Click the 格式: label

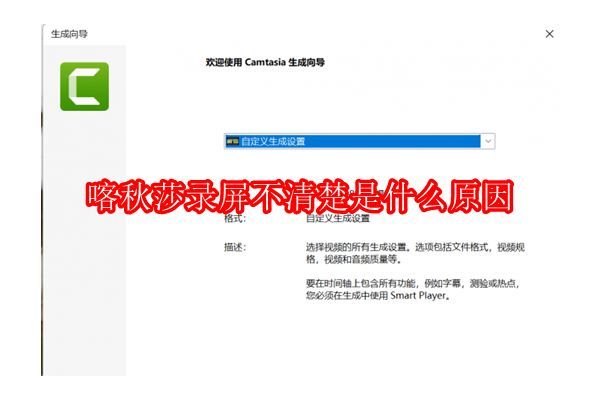(x=235, y=219)
